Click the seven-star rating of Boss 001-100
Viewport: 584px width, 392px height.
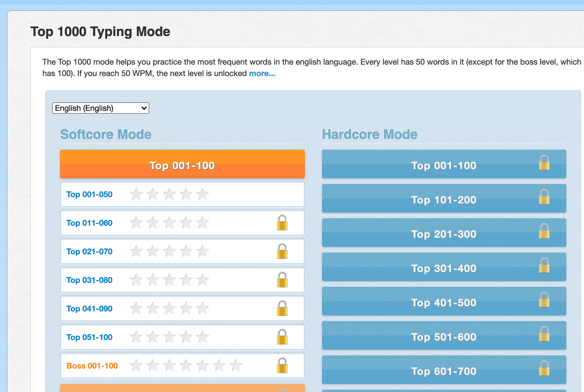[x=186, y=365]
